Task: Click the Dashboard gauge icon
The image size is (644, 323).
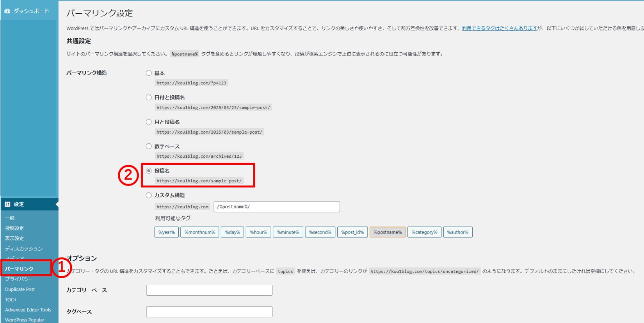Action: click(7, 11)
